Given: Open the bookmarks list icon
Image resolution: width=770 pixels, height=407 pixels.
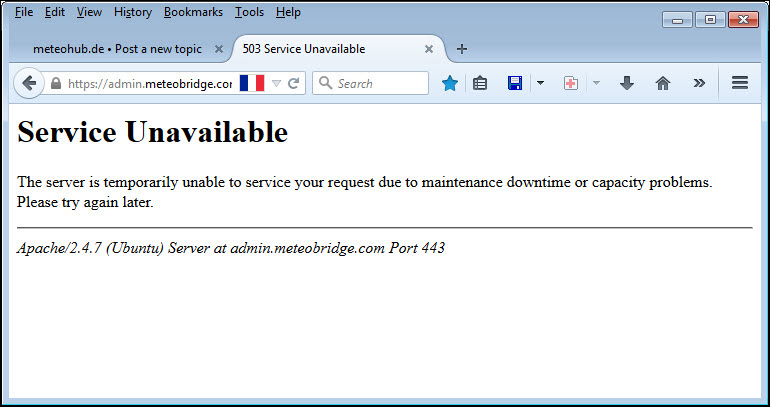Looking at the screenshot, I should (x=480, y=83).
